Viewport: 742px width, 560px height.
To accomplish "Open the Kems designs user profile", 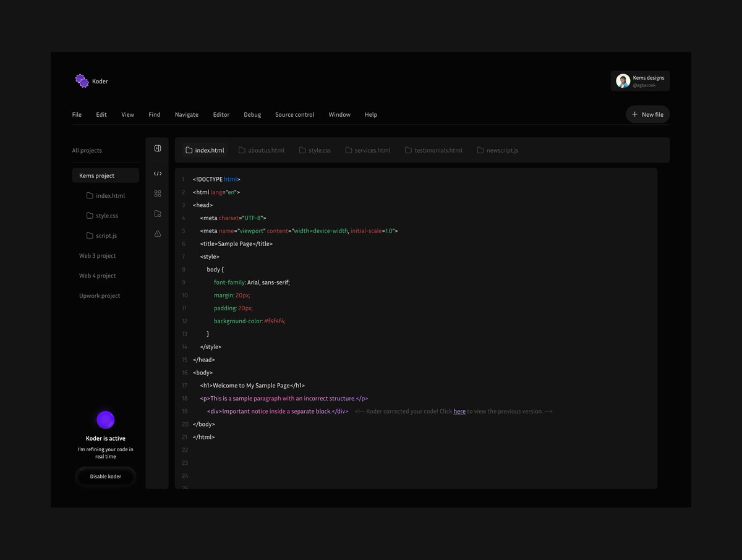I will tap(641, 80).
